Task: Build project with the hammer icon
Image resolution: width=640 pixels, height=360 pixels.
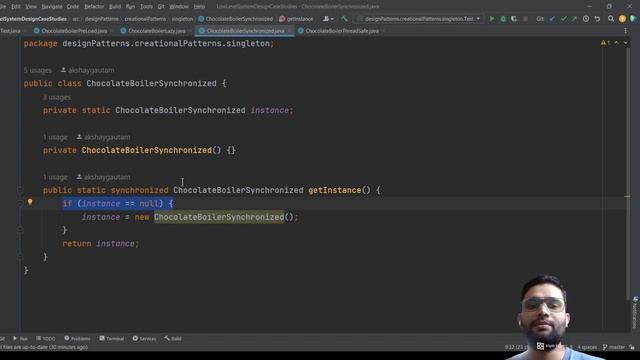Action: tap(344, 19)
